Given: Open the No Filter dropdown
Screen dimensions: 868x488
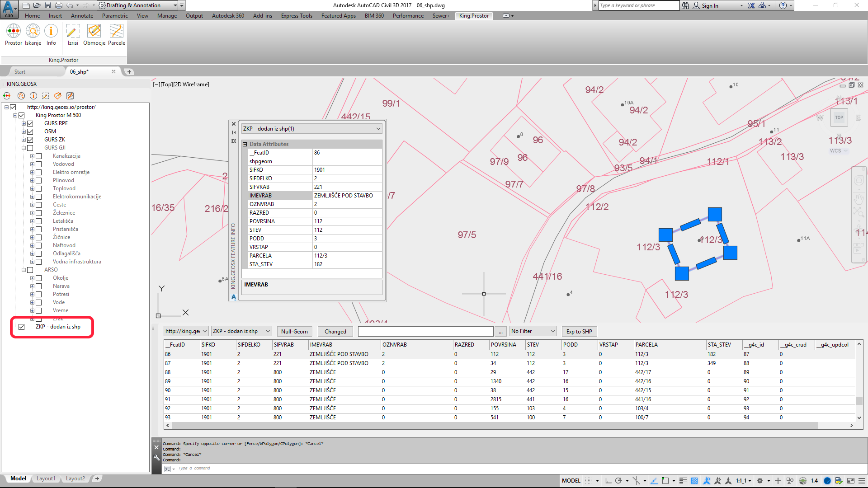Looking at the screenshot, I should [x=533, y=331].
